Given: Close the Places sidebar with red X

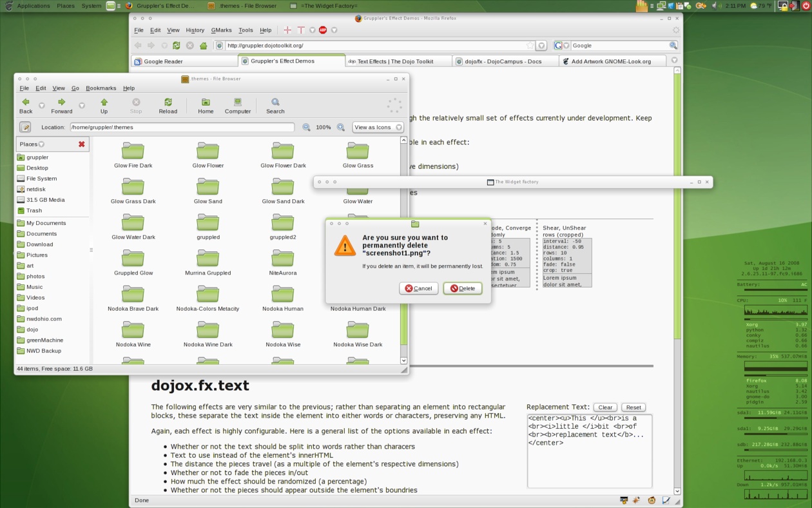Looking at the screenshot, I should click(81, 144).
